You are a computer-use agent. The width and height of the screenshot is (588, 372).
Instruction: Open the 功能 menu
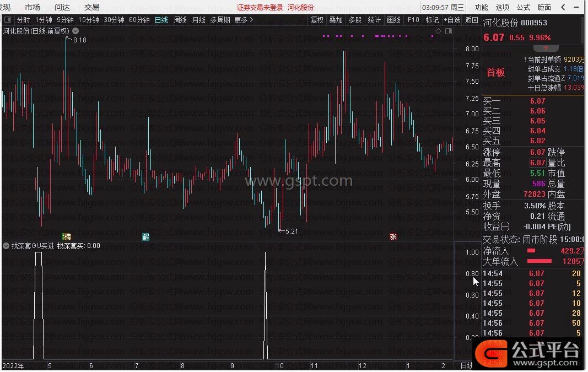[481, 7]
